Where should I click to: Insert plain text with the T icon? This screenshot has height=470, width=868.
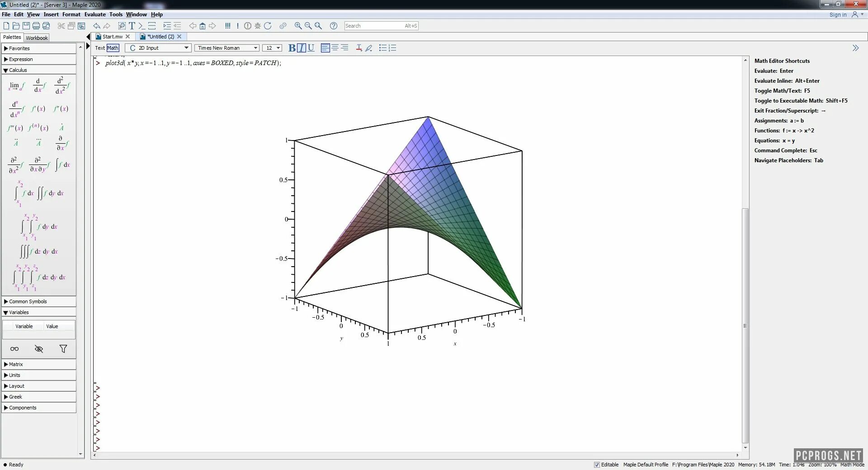pos(132,26)
